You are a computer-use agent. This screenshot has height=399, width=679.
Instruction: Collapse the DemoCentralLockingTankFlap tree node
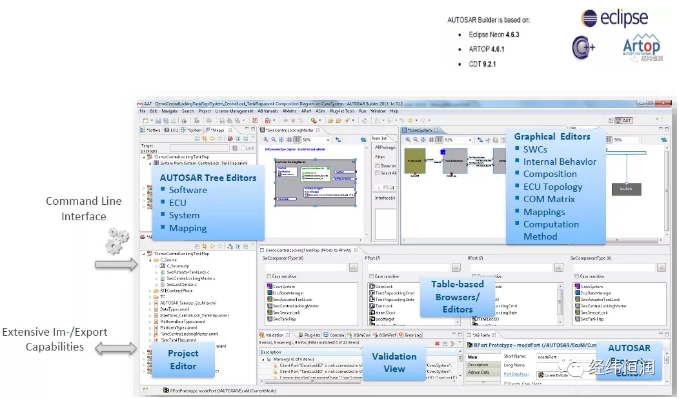click(144, 157)
